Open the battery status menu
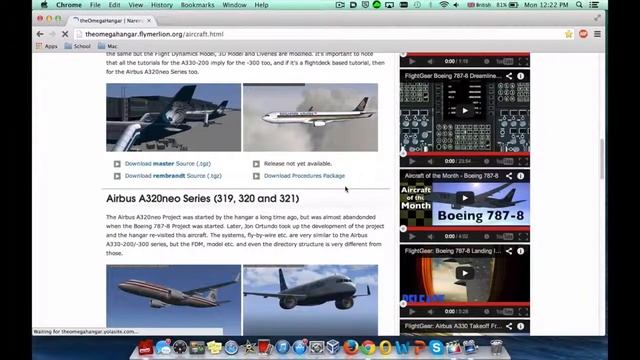 pos(508,5)
